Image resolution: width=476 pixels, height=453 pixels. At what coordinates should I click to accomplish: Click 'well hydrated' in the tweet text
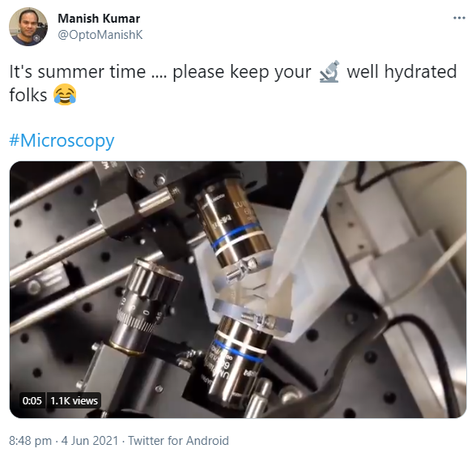coord(402,72)
